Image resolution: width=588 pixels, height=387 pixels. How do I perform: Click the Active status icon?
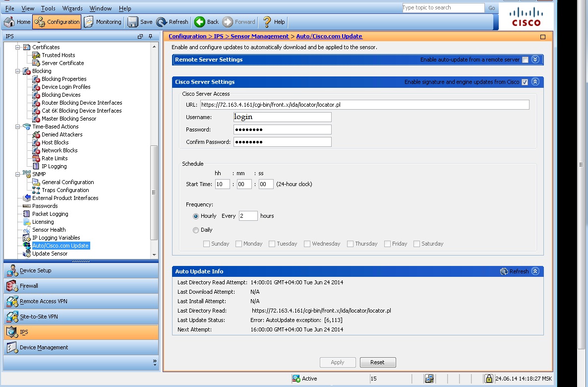pos(296,379)
